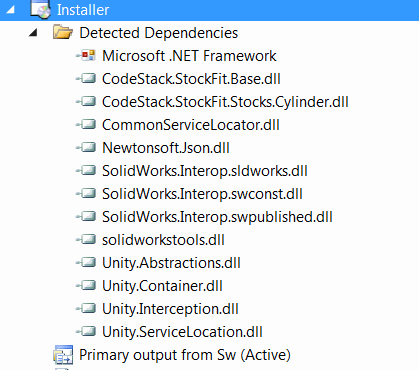Select CodeStack.StockFit.Base.dll text
419x370 pixels.
click(191, 79)
